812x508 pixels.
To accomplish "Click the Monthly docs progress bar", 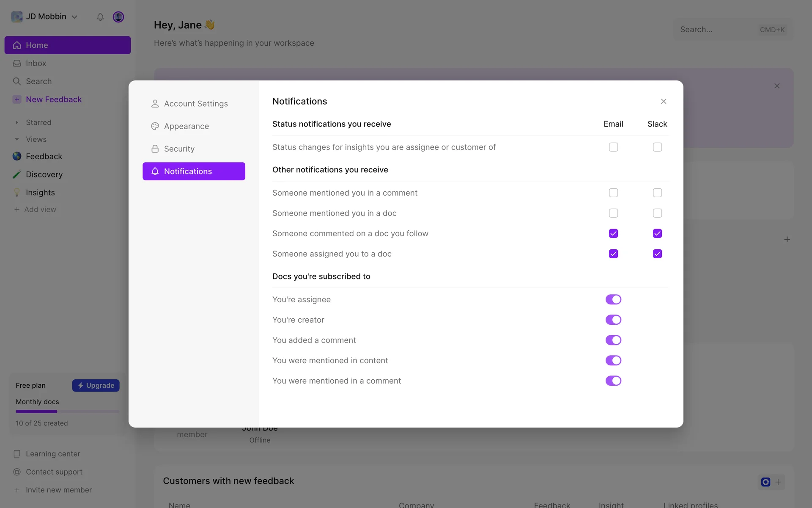I will pos(67,411).
